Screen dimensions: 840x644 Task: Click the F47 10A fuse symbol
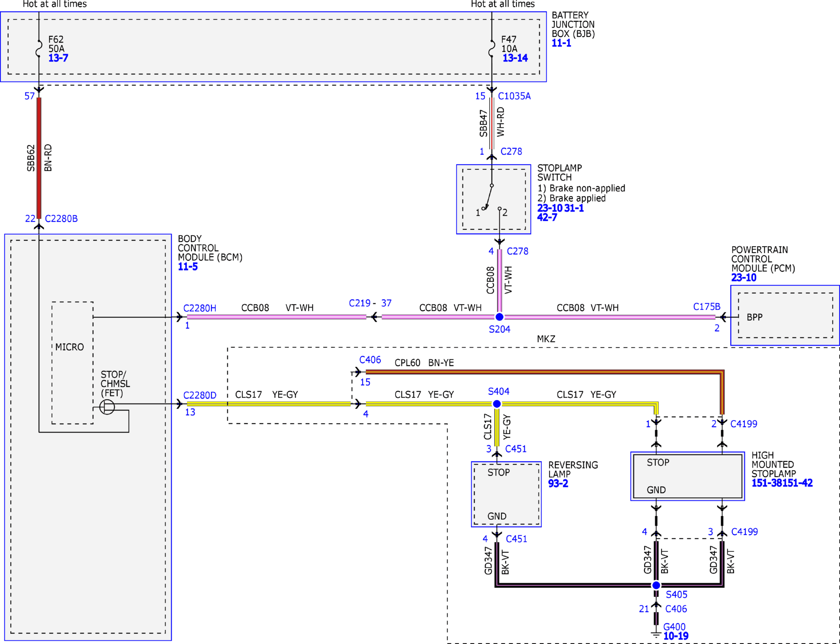492,49
